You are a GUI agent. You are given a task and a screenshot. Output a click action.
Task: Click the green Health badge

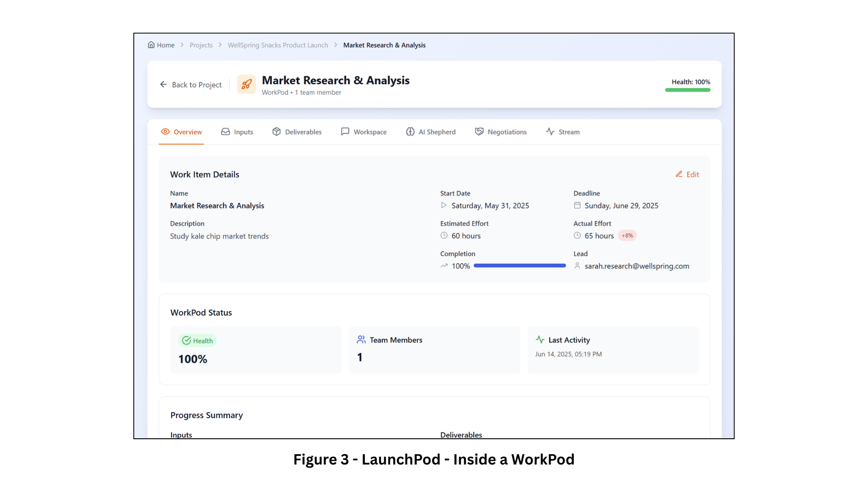click(197, 341)
